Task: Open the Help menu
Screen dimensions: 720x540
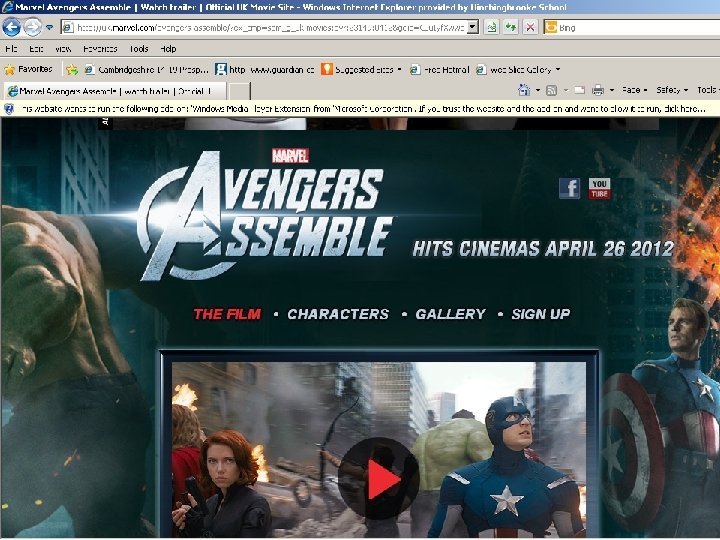Action: 169,49
